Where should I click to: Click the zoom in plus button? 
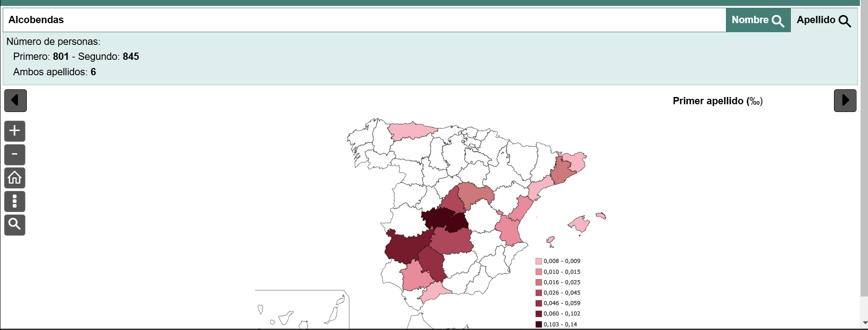coord(15,131)
